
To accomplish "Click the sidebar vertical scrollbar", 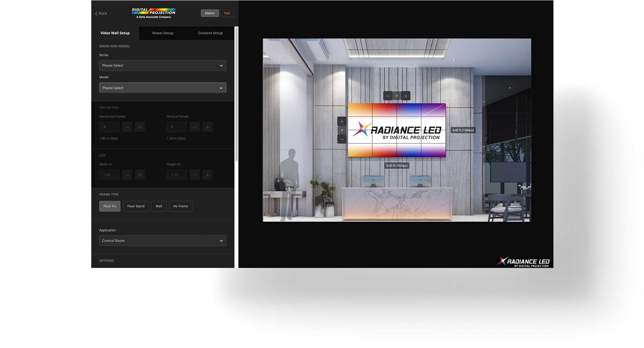I will (x=236, y=94).
